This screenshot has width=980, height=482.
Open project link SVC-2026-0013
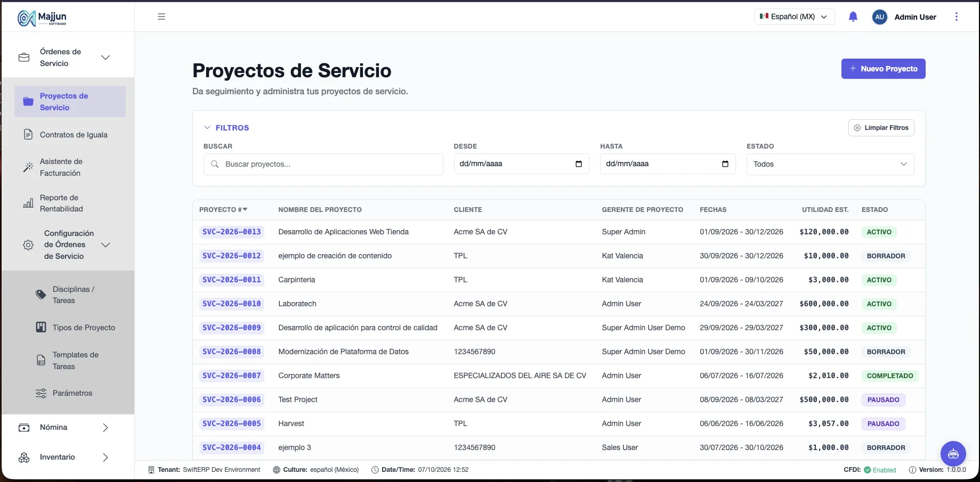tap(232, 232)
